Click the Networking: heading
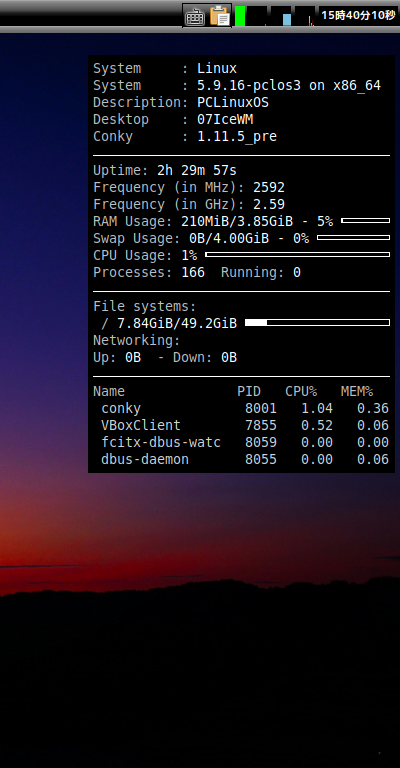Viewport: 400px width, 768px height. point(137,340)
